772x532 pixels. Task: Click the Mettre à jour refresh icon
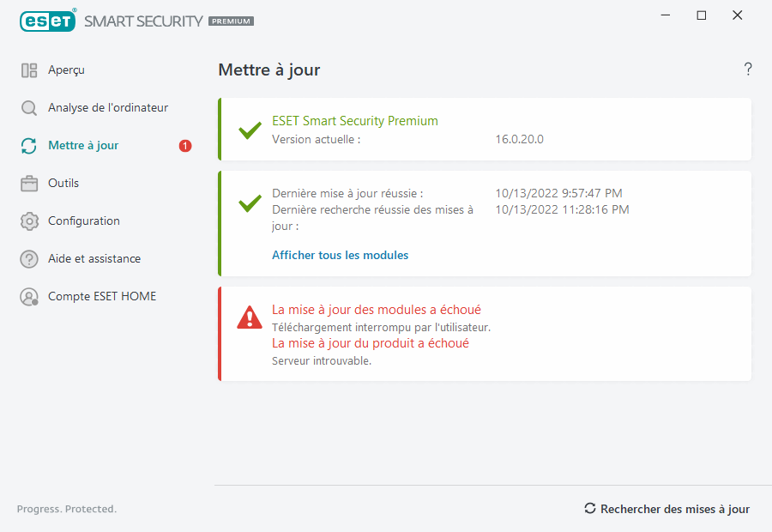(29, 146)
